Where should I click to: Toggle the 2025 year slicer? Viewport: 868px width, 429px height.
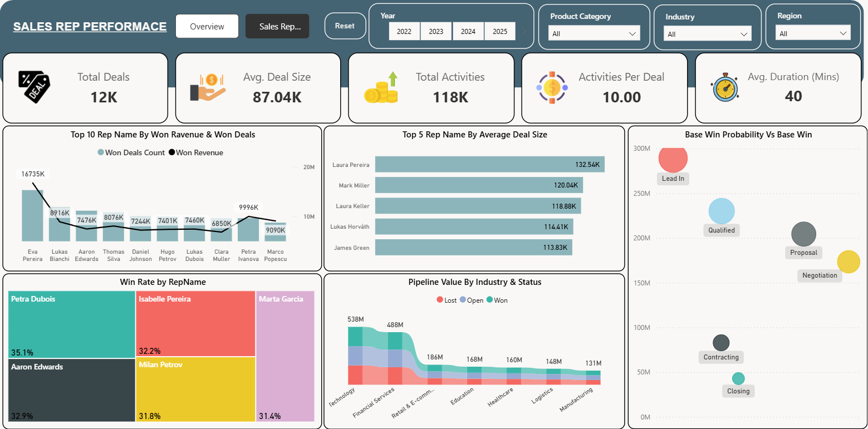pos(500,32)
